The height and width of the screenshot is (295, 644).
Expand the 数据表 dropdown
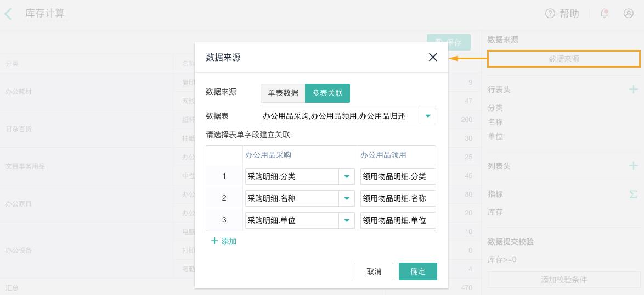428,116
